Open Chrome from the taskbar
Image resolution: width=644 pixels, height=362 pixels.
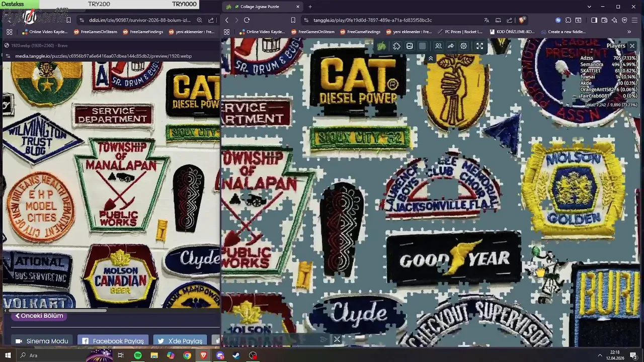click(187, 355)
